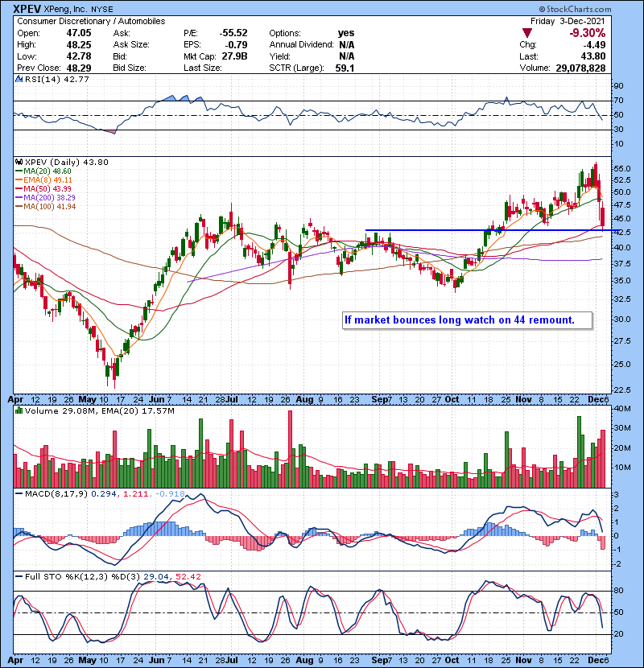Click the RSI line icon beside RSI(14)

click(19, 79)
